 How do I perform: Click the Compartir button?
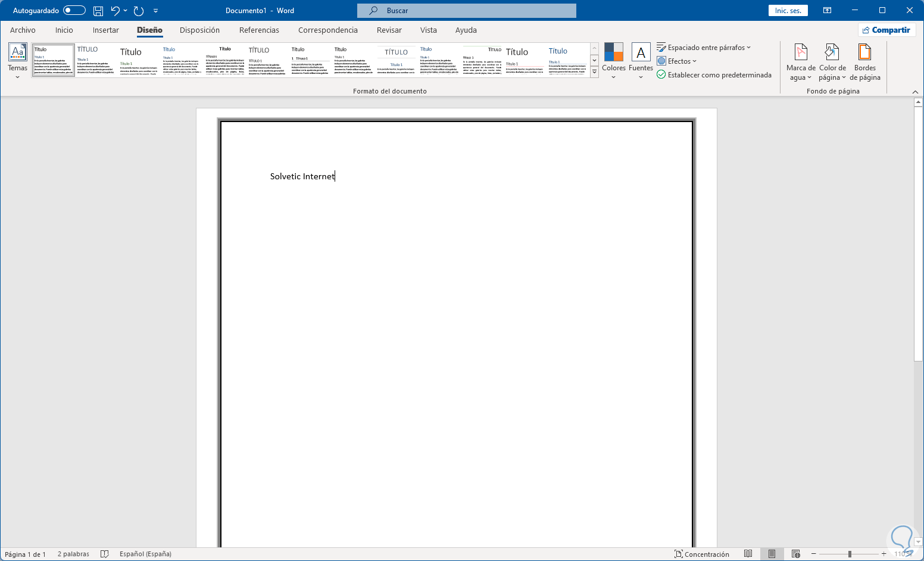pyautogui.click(x=886, y=30)
